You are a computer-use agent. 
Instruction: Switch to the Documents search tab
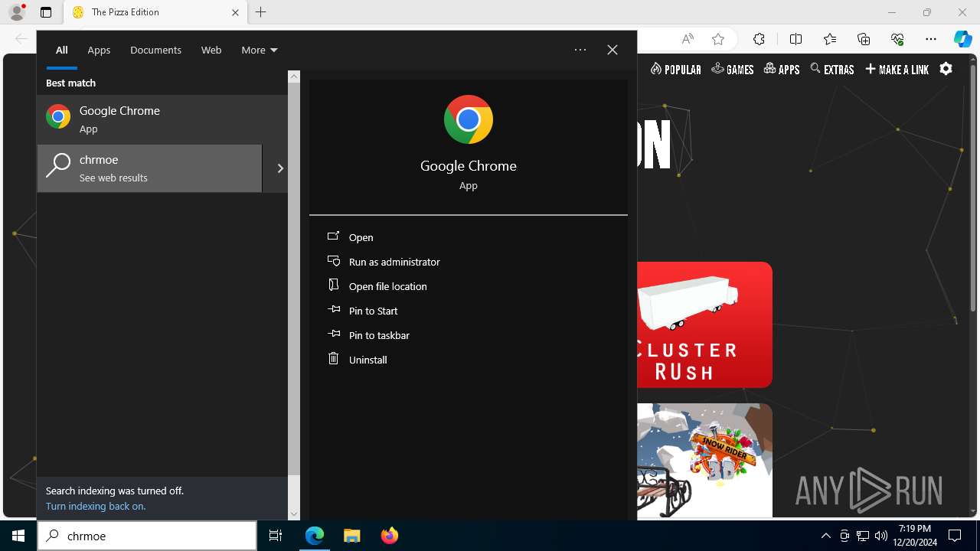pyautogui.click(x=155, y=50)
